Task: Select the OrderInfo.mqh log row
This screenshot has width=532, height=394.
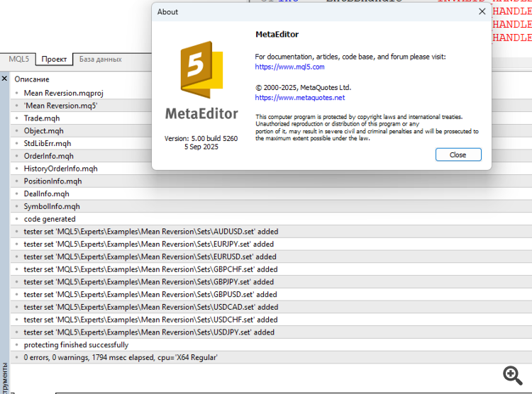Action: point(271,156)
